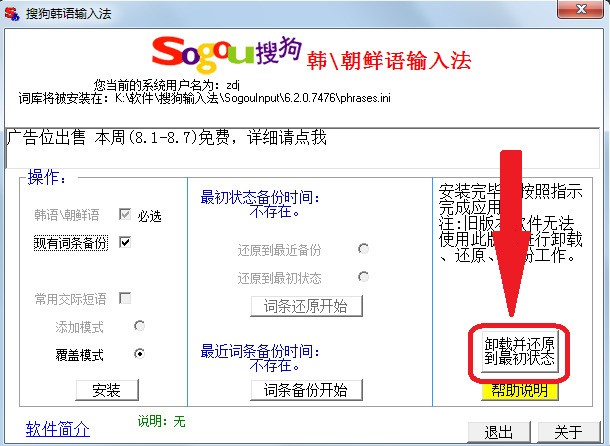This screenshot has height=446, width=610.
Task: Start backup with 词条备份开始 button
Action: pos(306,390)
